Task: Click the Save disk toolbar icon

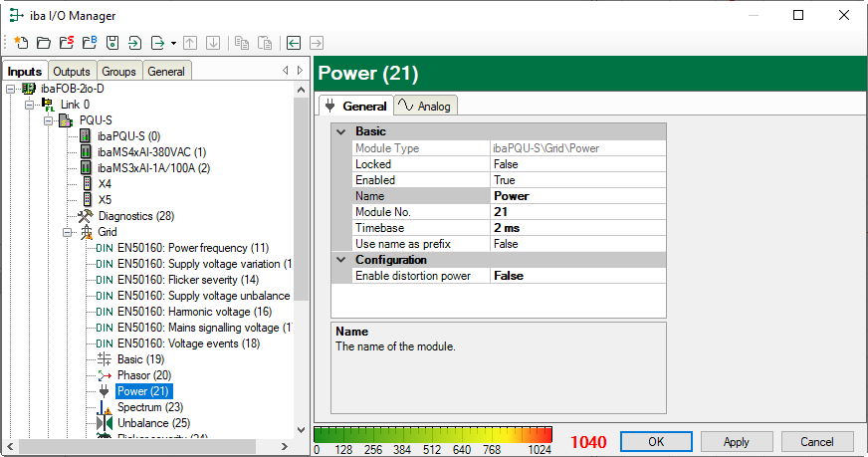Action: (x=112, y=43)
